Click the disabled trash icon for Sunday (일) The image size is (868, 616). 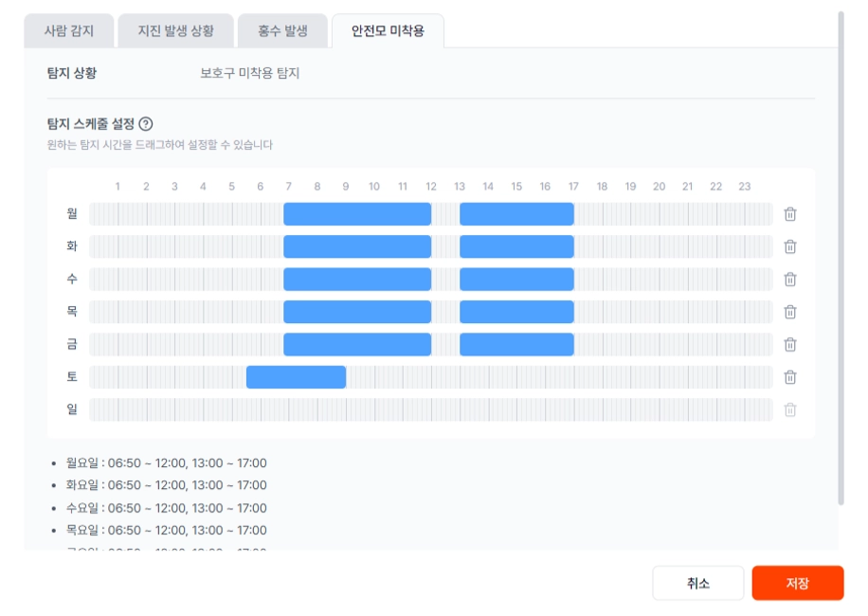point(790,409)
